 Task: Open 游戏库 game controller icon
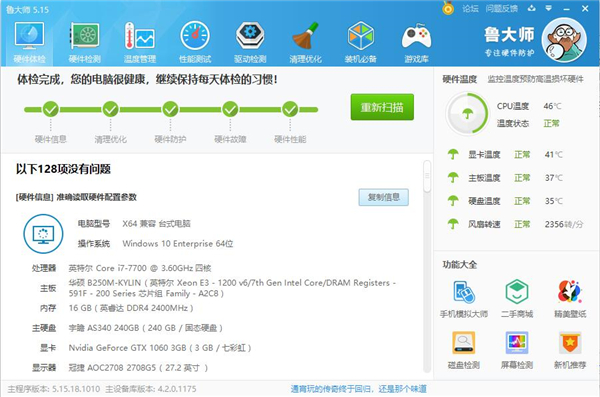point(416,42)
